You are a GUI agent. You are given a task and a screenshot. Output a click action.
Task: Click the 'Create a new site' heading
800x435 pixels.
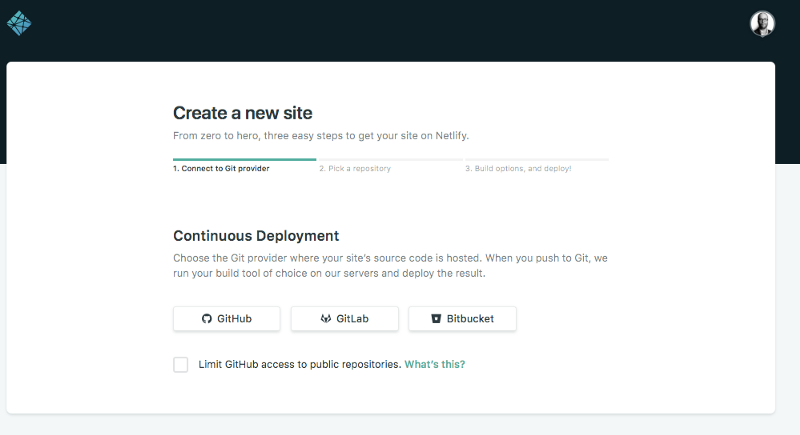point(242,113)
